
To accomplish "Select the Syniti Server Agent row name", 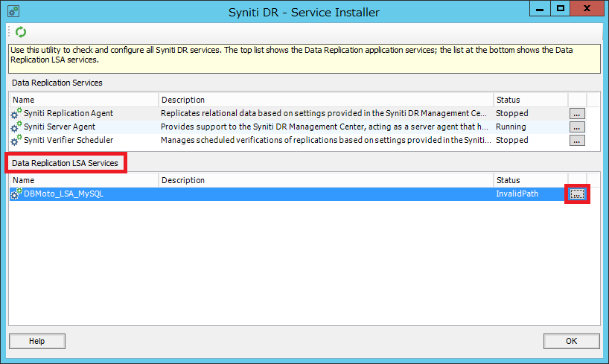I will pos(60,127).
